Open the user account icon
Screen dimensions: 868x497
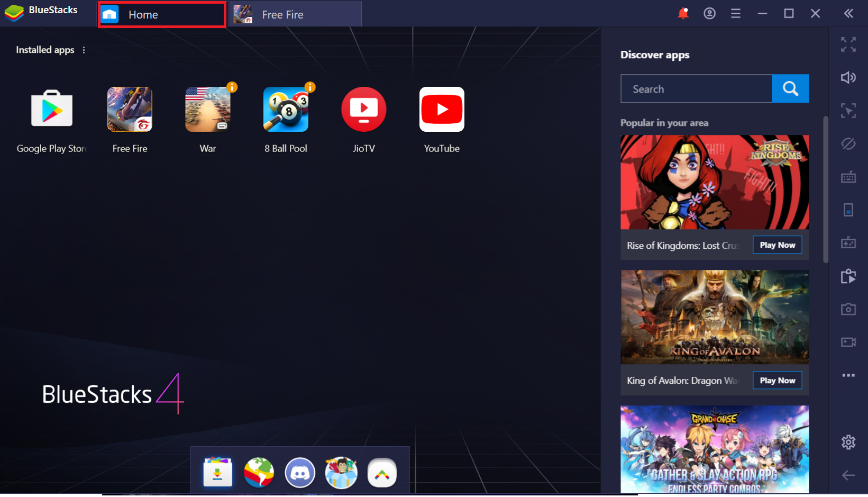click(x=709, y=13)
